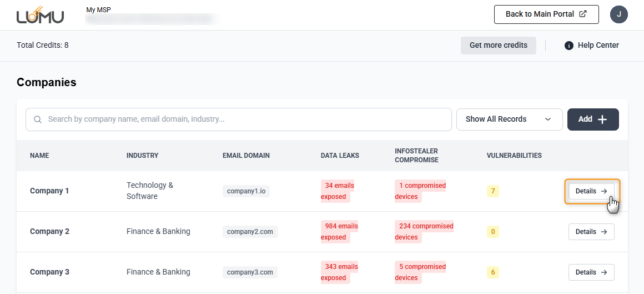Screen dimensions: 644x294
Task: Click the Help Center info icon
Action: click(568, 46)
